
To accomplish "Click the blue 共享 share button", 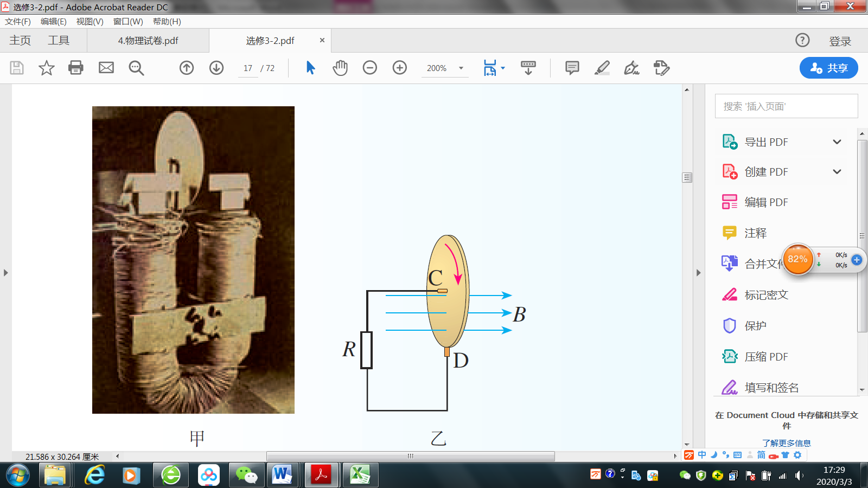I will coord(828,68).
